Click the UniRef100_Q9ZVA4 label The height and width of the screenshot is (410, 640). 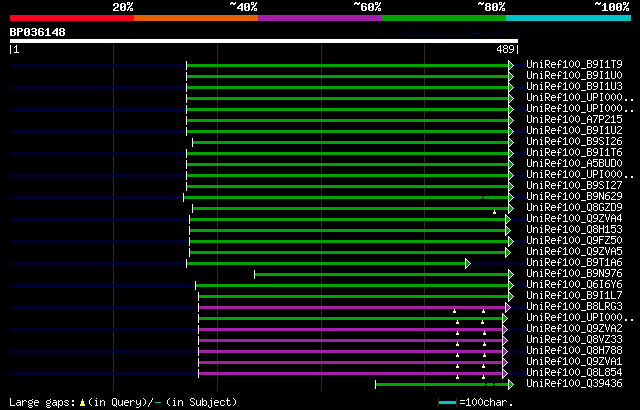pyautogui.click(x=574, y=219)
